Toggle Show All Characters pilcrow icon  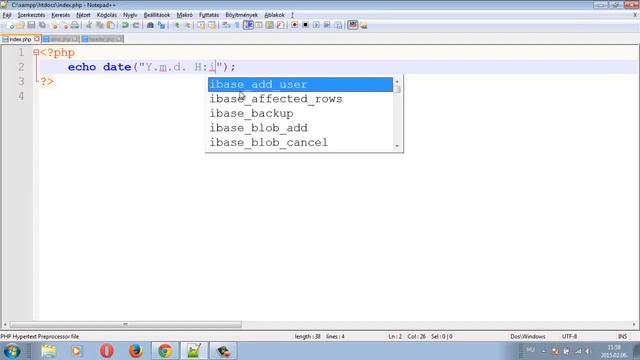tap(237, 25)
